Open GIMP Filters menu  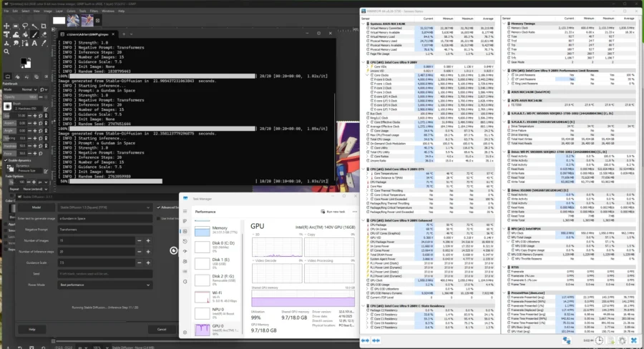click(x=94, y=11)
